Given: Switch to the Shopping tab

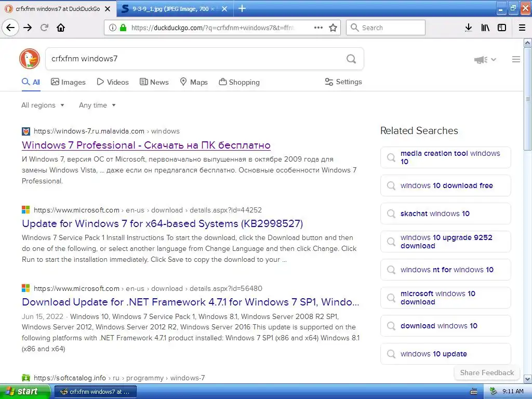Looking at the screenshot, I should [x=239, y=82].
